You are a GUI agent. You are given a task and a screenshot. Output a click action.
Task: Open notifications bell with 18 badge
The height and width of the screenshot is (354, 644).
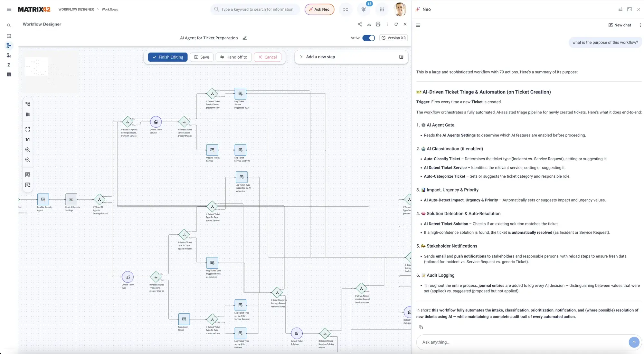364,9
